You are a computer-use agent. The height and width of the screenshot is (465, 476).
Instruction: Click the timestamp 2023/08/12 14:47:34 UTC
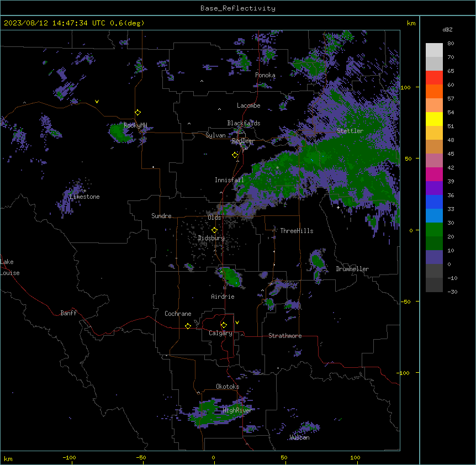point(55,23)
